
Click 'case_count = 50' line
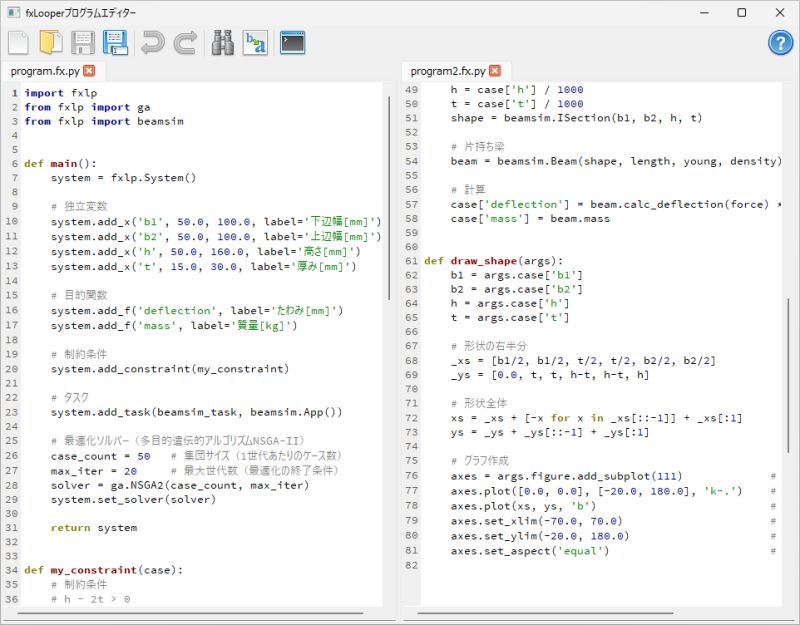[101, 456]
